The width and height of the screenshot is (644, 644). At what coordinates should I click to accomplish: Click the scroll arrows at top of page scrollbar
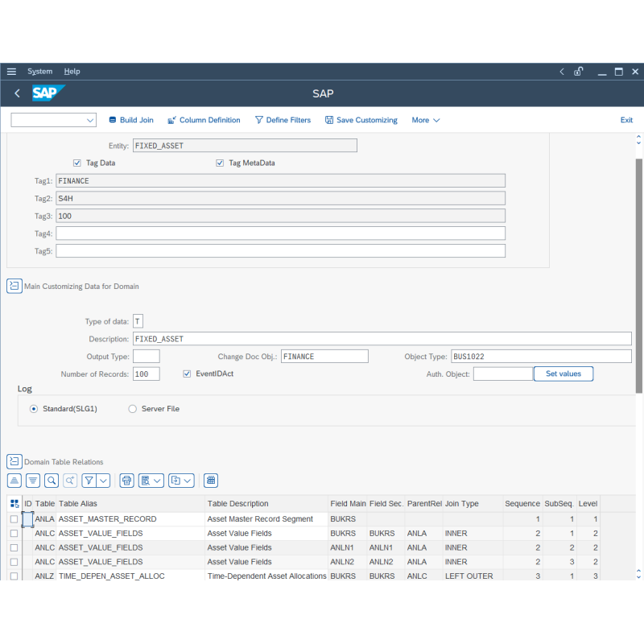click(638, 139)
